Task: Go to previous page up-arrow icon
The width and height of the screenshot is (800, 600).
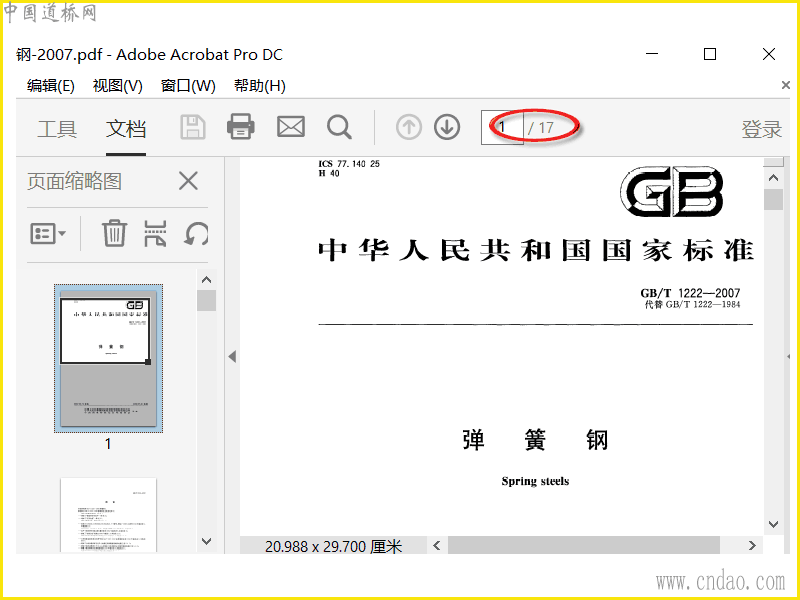Action: click(409, 127)
